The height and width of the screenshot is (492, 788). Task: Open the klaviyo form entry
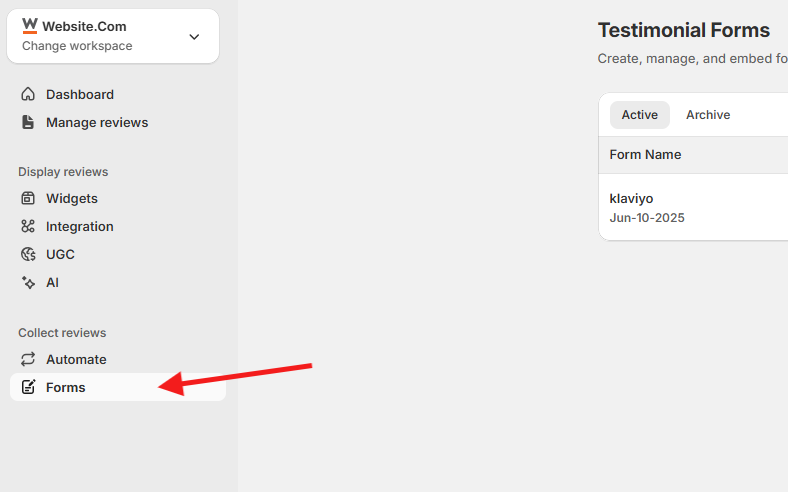point(631,199)
